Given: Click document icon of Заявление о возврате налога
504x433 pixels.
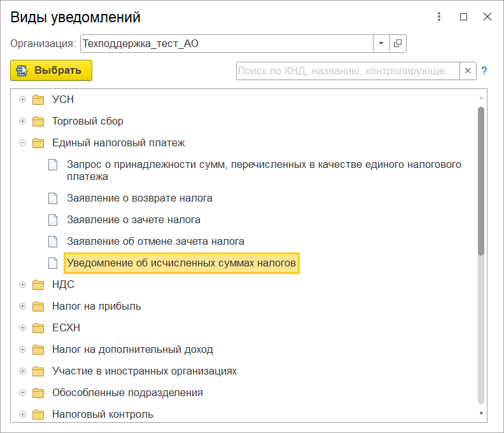Looking at the screenshot, I should click(53, 198).
